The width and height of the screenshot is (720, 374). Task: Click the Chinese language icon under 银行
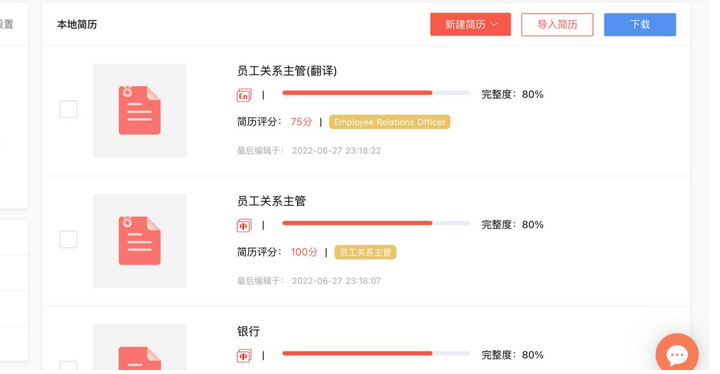click(x=244, y=356)
